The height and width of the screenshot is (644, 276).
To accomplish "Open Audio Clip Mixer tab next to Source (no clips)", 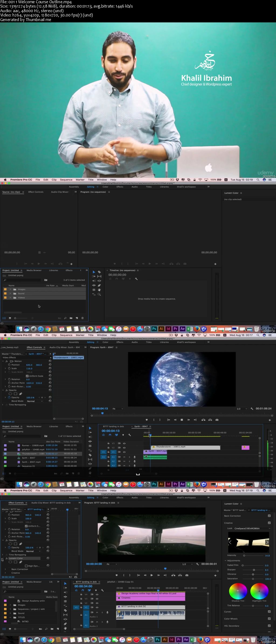I will click(60, 192).
